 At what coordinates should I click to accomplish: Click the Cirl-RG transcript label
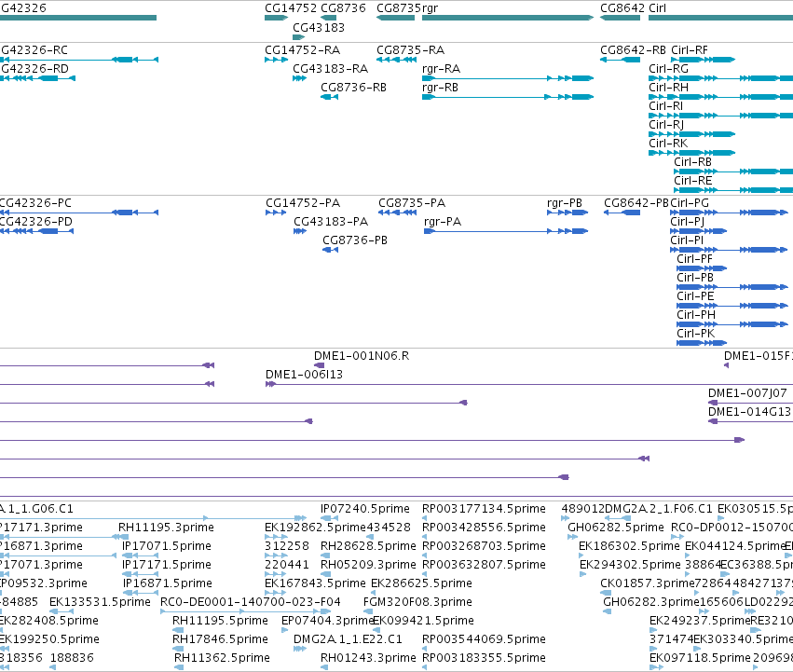[668, 69]
